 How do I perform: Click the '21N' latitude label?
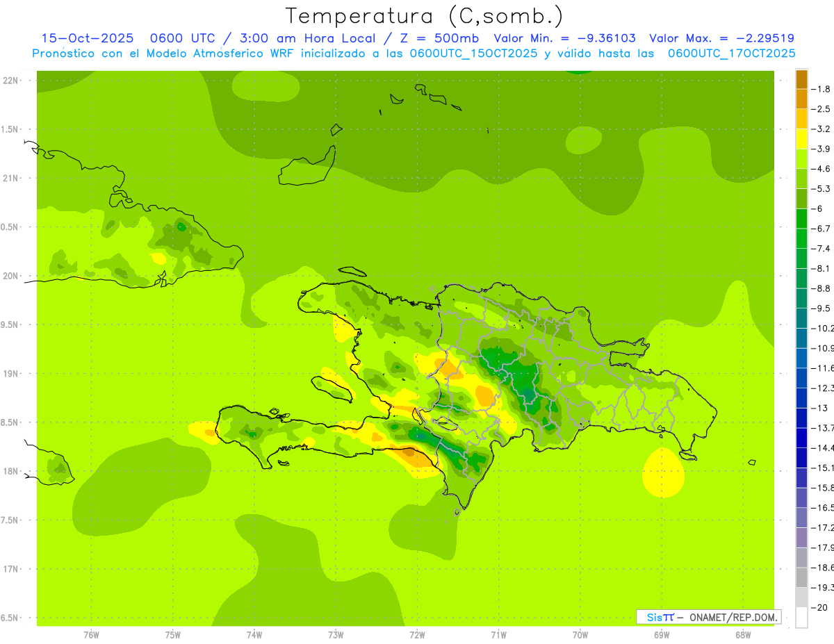(x=11, y=178)
